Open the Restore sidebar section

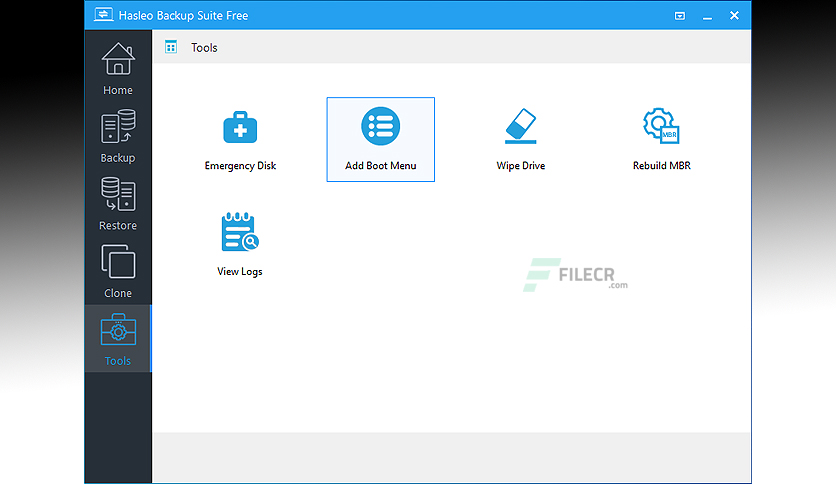(x=118, y=204)
